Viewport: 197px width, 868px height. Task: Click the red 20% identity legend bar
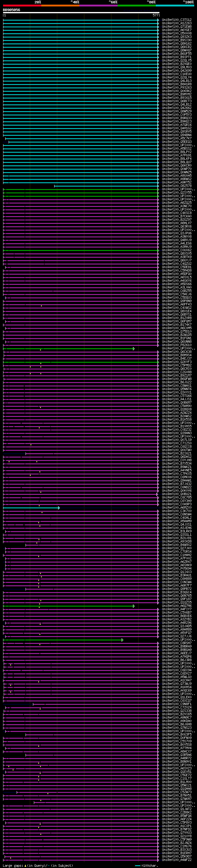coord(22,6)
